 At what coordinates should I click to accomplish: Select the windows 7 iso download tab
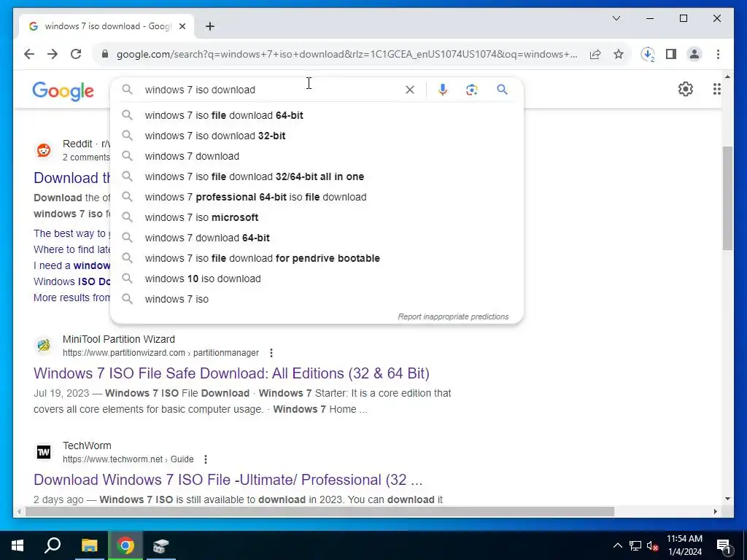click(x=107, y=26)
